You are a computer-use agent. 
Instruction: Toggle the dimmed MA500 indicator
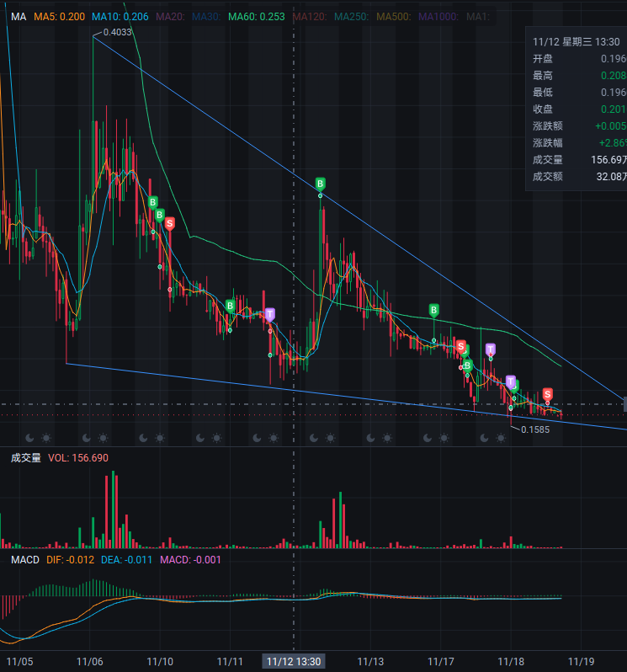pos(394,17)
